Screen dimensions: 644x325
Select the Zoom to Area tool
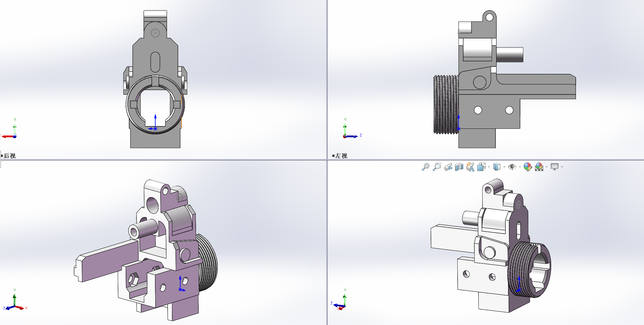click(437, 167)
